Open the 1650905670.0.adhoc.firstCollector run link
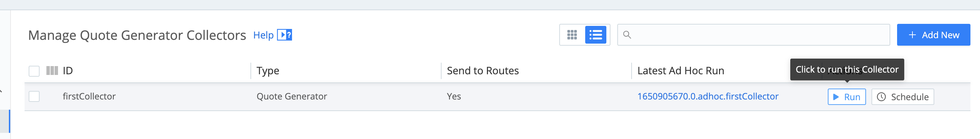This screenshot has height=139, width=980. tap(708, 96)
